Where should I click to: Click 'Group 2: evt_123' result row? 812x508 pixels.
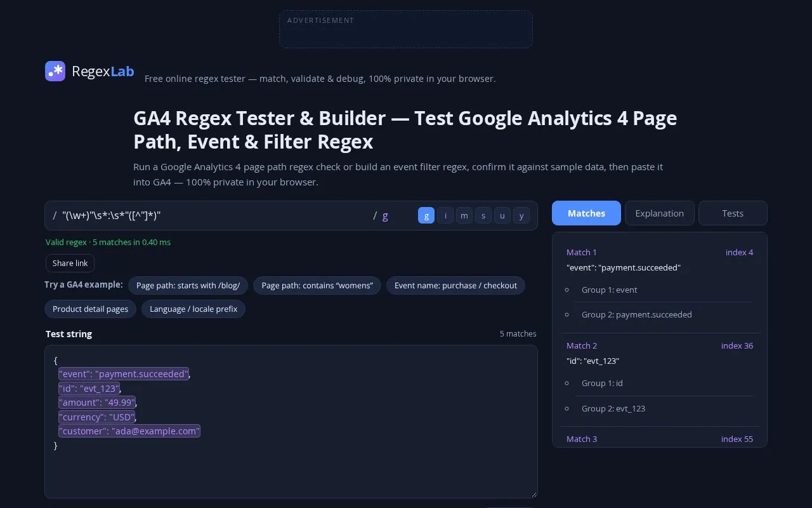[613, 408]
